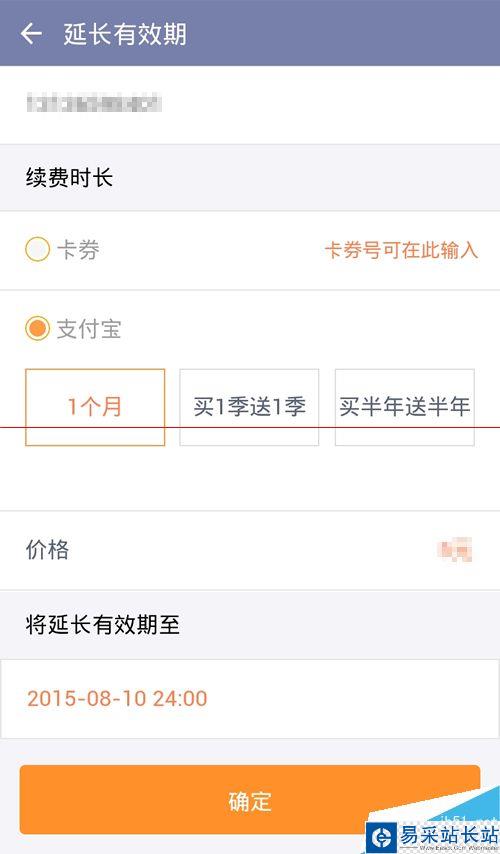The height and width of the screenshot is (854, 500).
Task: Select the 卡券 radio button
Action: 38,250
